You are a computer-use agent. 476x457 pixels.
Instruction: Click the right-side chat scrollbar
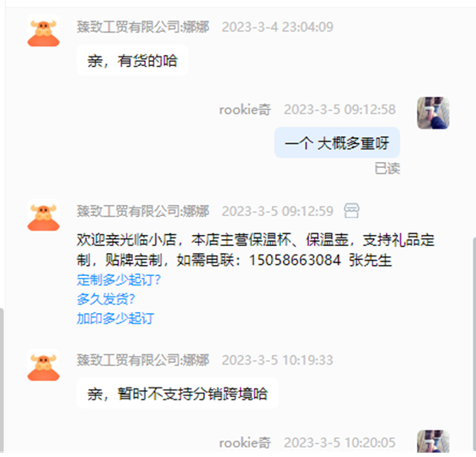(474, 343)
